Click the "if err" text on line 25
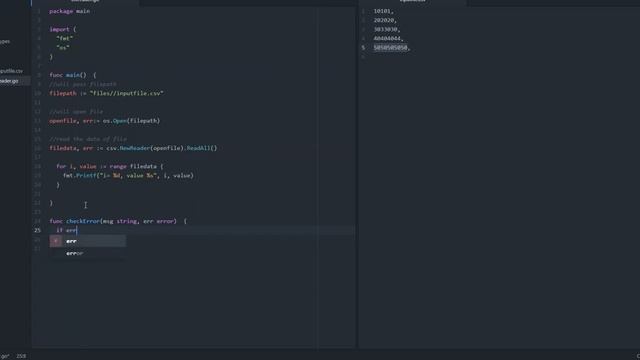The height and width of the screenshot is (360, 640). pyautogui.click(x=67, y=230)
